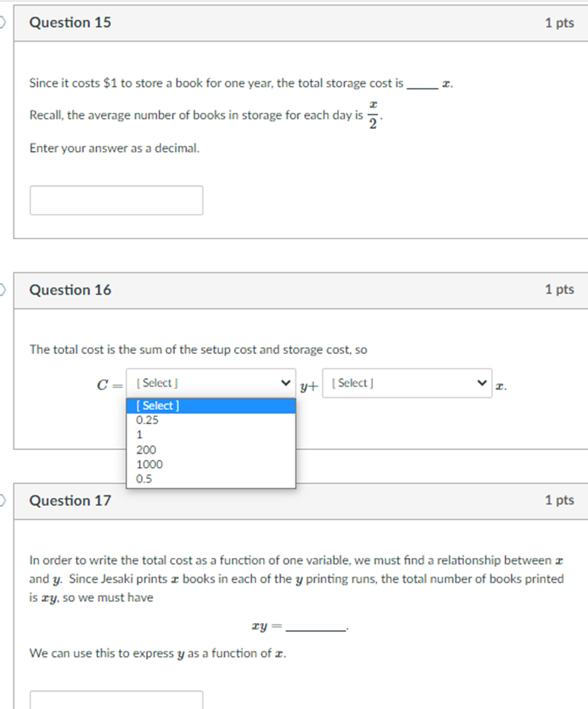Collapse the open dropdown via its chevron

286,382
